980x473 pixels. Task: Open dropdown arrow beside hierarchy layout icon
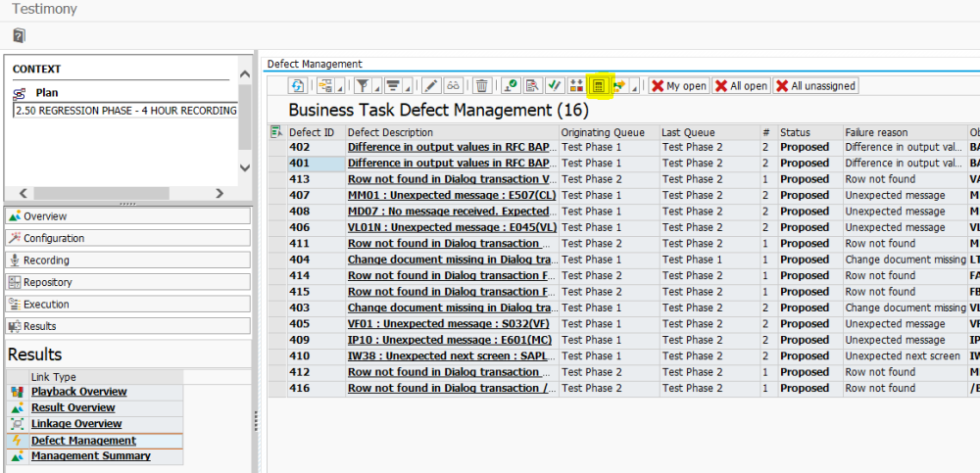(340, 87)
